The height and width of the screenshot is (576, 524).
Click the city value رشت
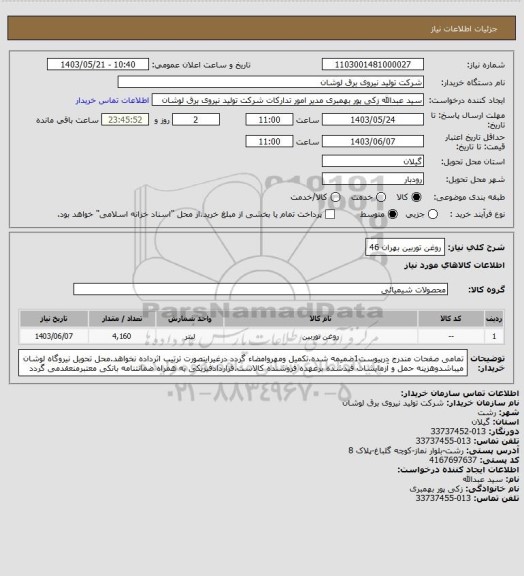[x=487, y=412]
